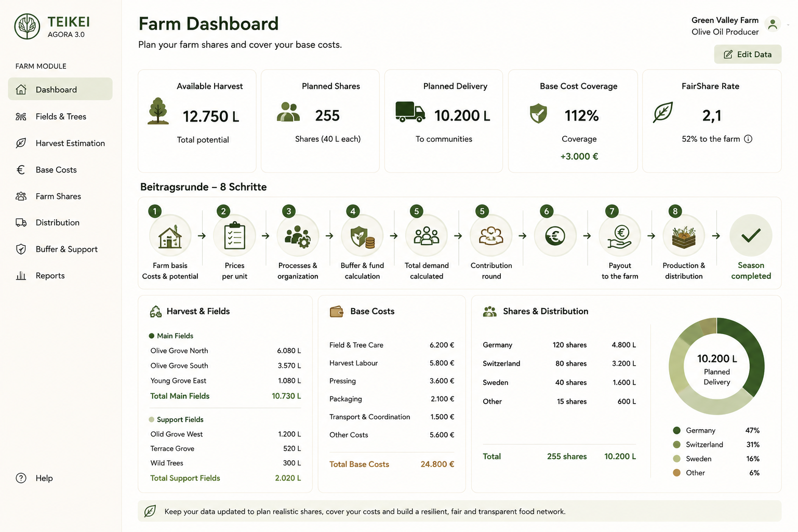The image size is (798, 532).
Task: Click the Season completed checkmark button
Action: pos(751,236)
